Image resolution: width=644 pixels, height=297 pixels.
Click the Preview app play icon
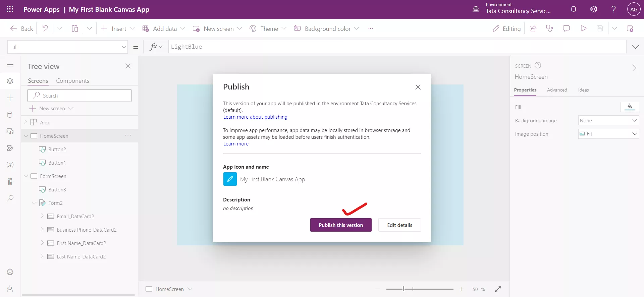pos(583,28)
